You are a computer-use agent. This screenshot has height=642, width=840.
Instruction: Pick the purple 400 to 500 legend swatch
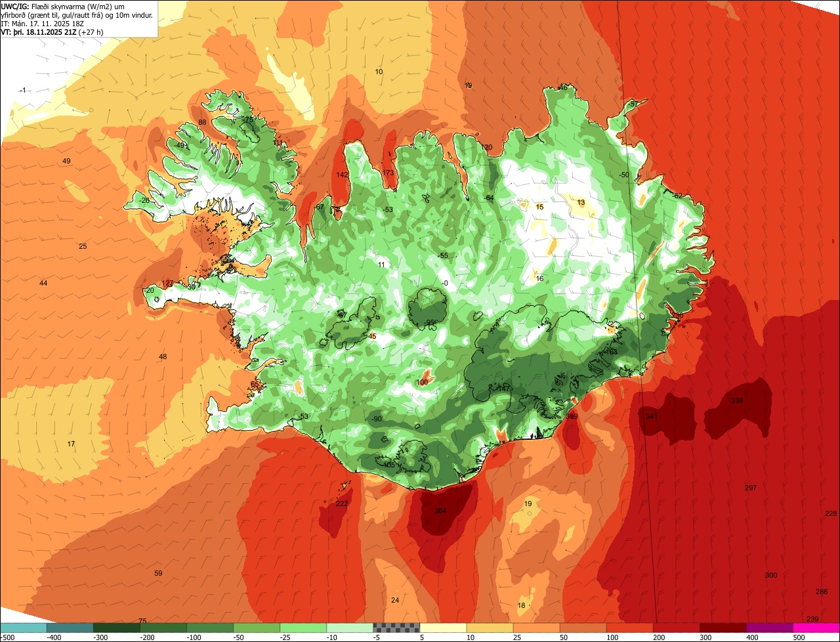pos(769,628)
